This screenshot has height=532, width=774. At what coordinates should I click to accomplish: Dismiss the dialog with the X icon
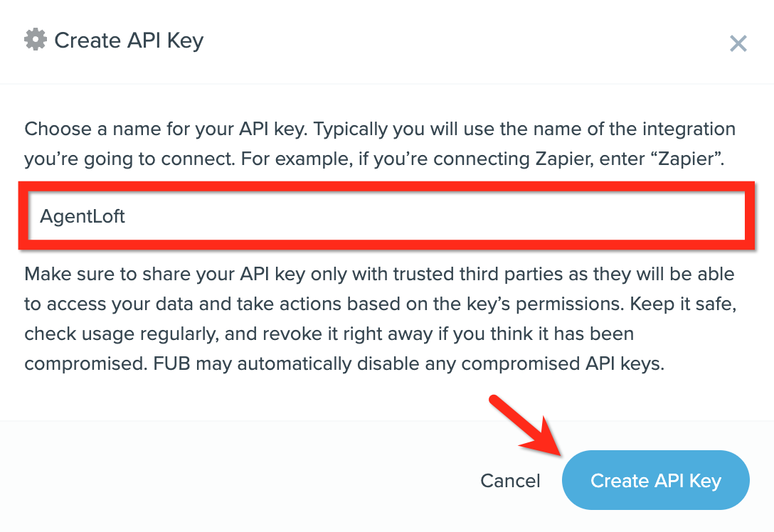tap(738, 43)
